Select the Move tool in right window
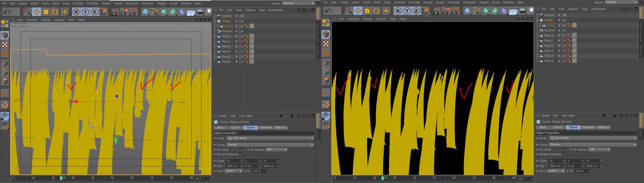This screenshot has height=183, width=644. point(358,11)
